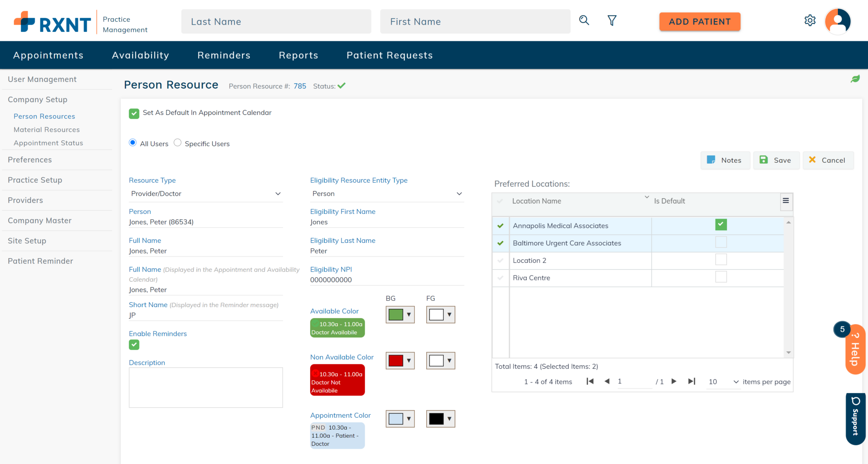The height and width of the screenshot is (464, 868).
Task: Open Material Resources in the sidebar
Action: pyautogui.click(x=47, y=130)
